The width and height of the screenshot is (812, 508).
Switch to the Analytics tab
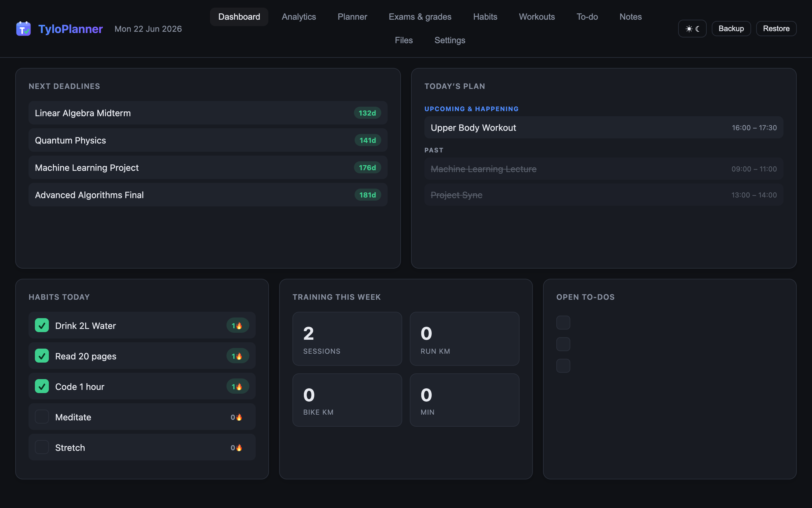click(x=298, y=17)
